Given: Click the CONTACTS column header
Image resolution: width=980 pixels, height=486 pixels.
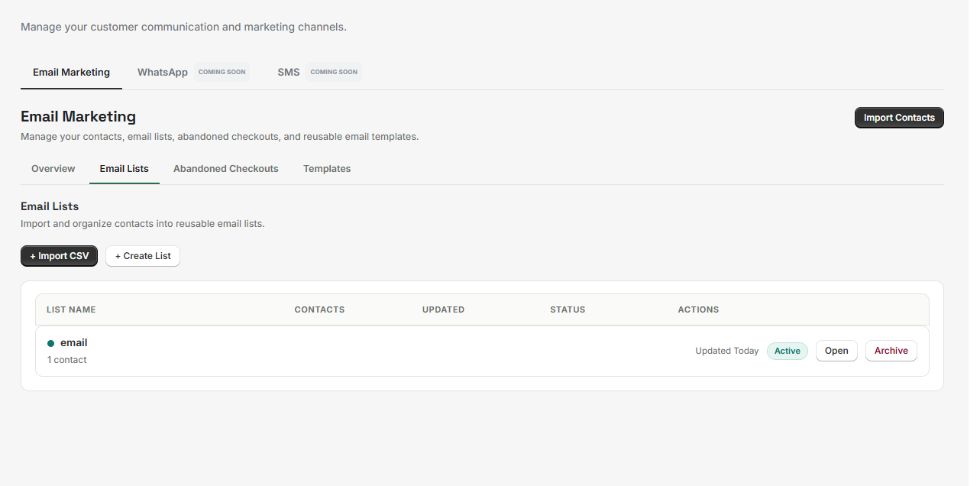Looking at the screenshot, I should (319, 309).
